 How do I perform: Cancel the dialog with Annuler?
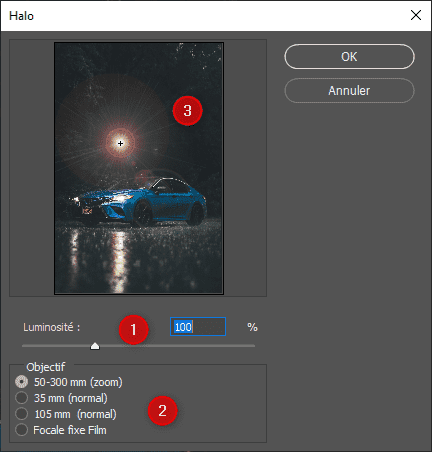(349, 91)
